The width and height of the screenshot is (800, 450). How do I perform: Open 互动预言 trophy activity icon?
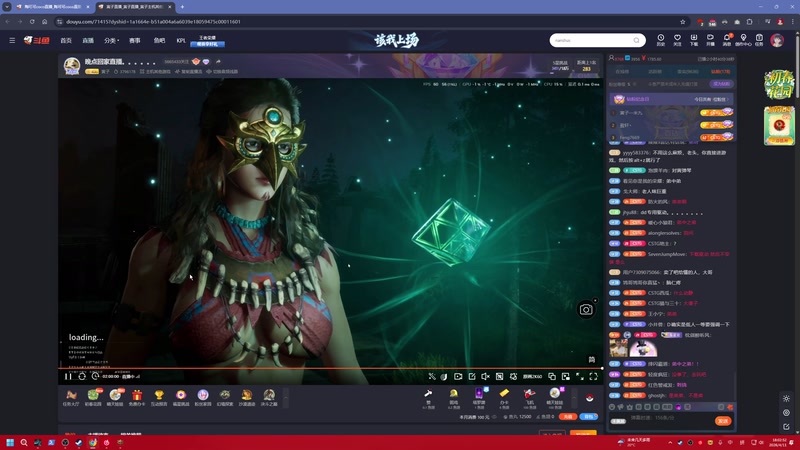click(x=159, y=397)
